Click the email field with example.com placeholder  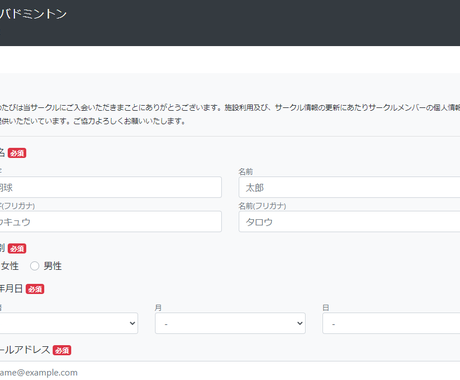click(230, 372)
